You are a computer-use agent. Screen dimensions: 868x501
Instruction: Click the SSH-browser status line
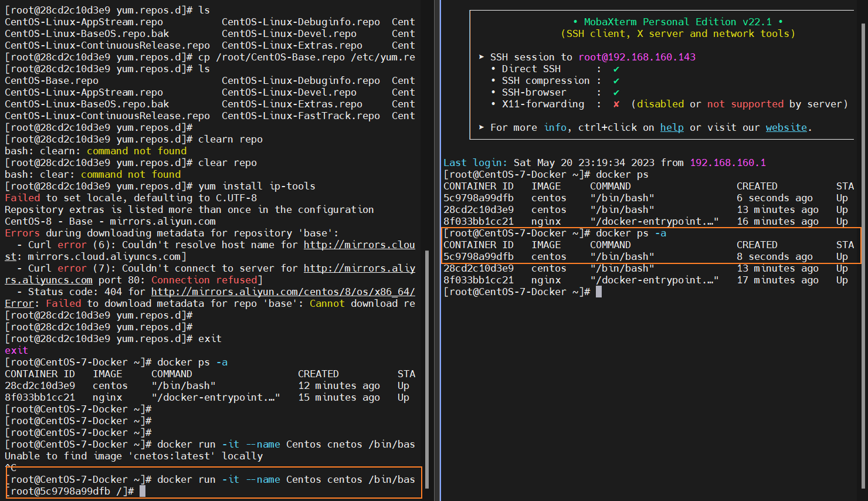555,92
